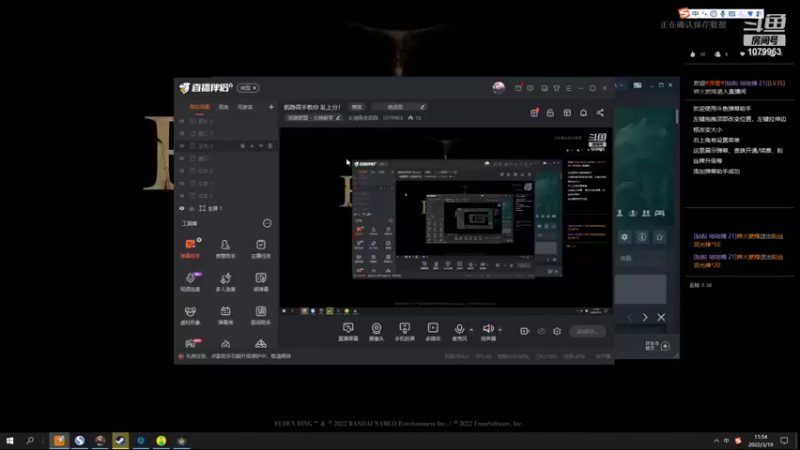
Task: Open the taskbar search icon
Action: [30, 440]
